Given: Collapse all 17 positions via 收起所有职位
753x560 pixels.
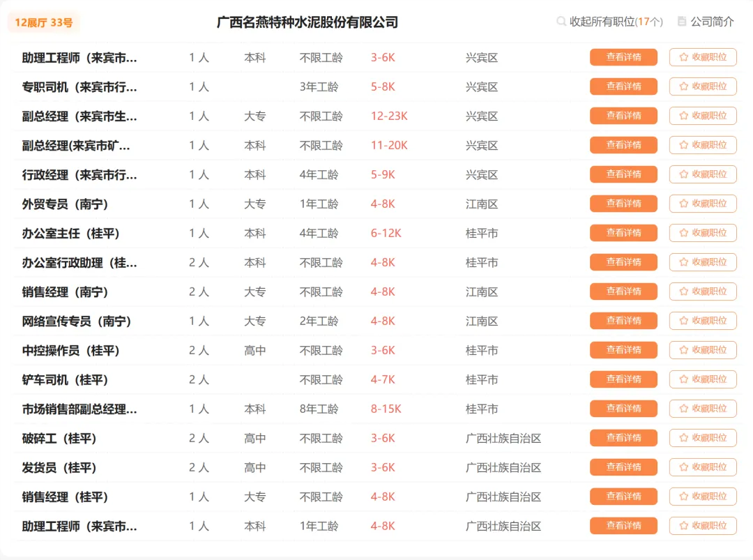Looking at the screenshot, I should point(609,22).
